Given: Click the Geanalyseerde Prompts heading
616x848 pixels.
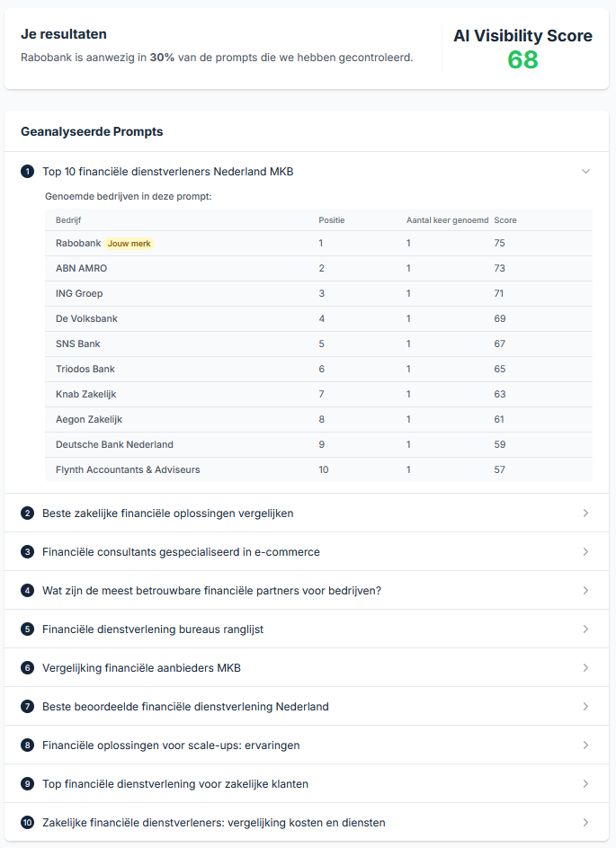Looking at the screenshot, I should point(92,131).
